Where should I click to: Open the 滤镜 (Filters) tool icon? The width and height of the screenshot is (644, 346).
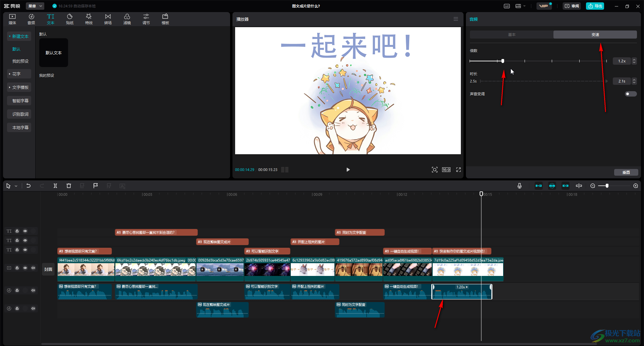[127, 19]
